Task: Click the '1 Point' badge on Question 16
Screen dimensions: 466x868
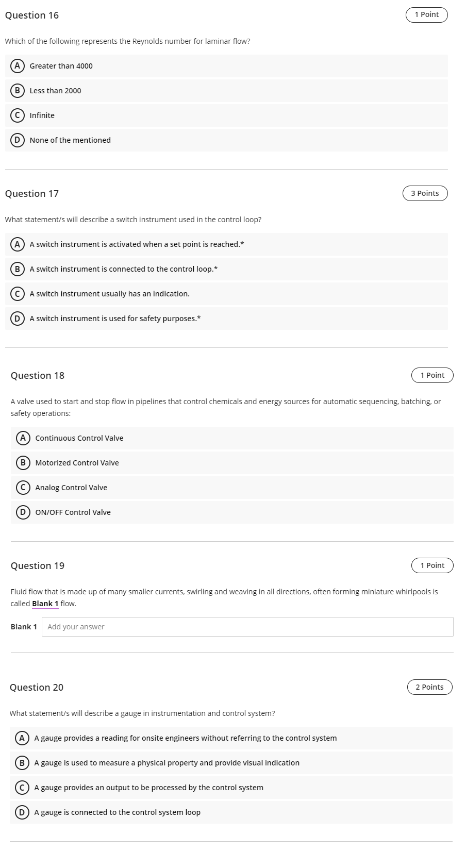Action: point(426,15)
